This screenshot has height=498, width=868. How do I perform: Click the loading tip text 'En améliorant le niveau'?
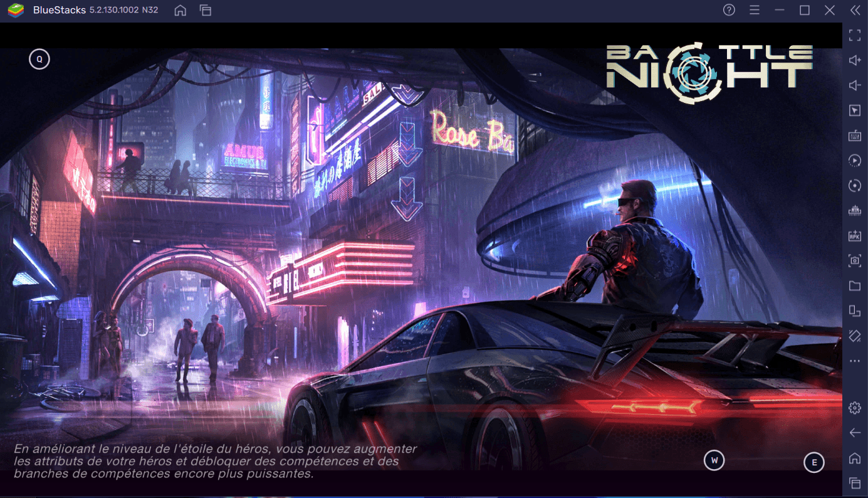(215, 462)
